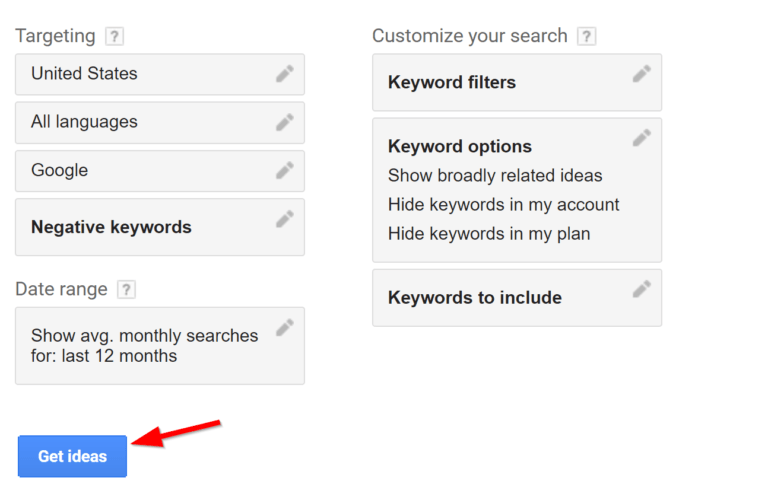Edit the Google network pencil icon
Screen dimensions: 768x500
point(285,170)
